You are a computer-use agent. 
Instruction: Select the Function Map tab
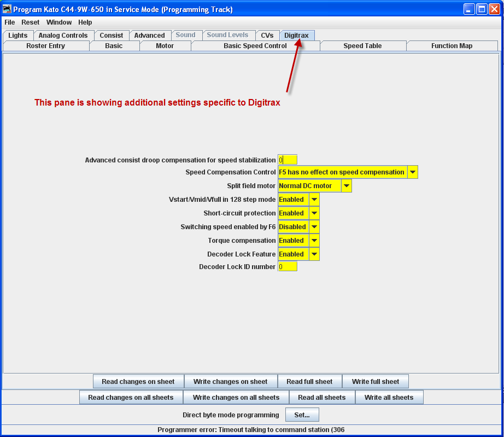point(452,46)
